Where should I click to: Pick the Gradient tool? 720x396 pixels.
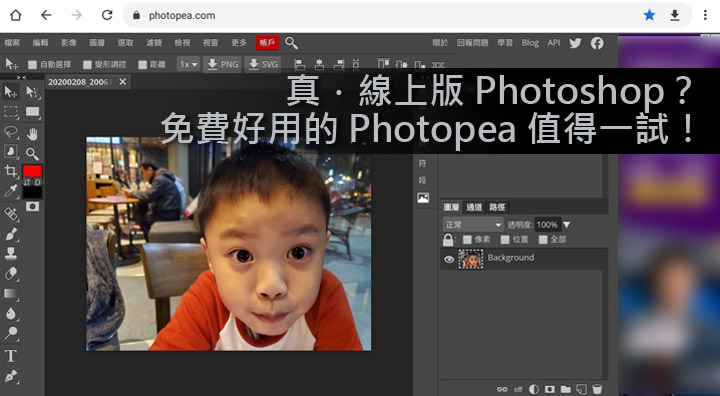(x=11, y=294)
